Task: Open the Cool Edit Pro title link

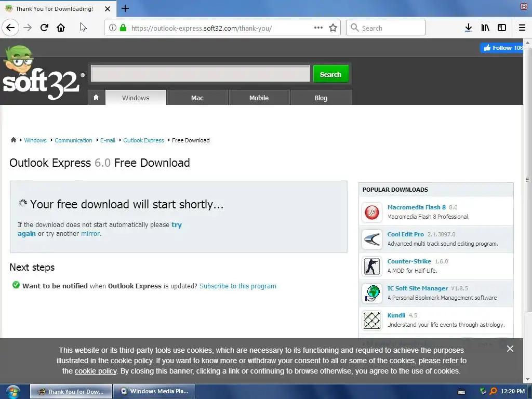Action: (405, 234)
